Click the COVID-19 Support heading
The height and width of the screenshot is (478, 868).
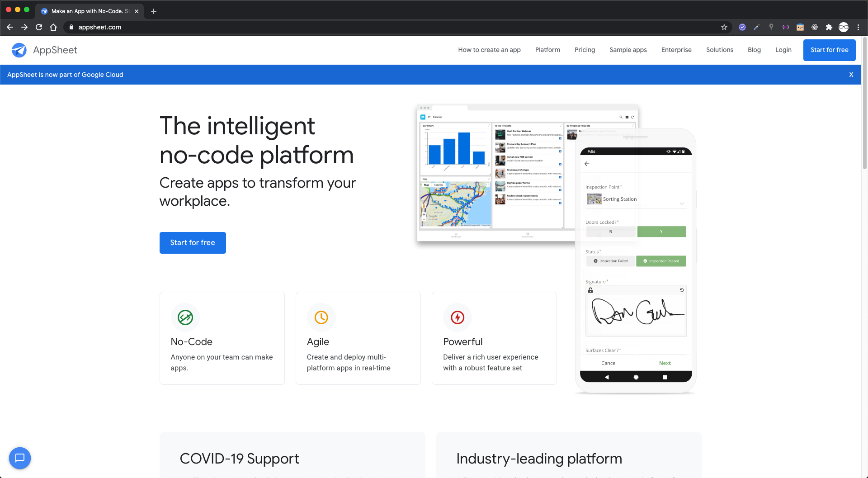[239, 459]
